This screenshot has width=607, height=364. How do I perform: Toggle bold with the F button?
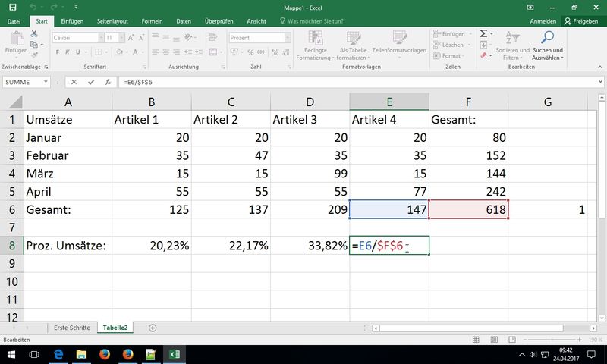pyautogui.click(x=58, y=52)
